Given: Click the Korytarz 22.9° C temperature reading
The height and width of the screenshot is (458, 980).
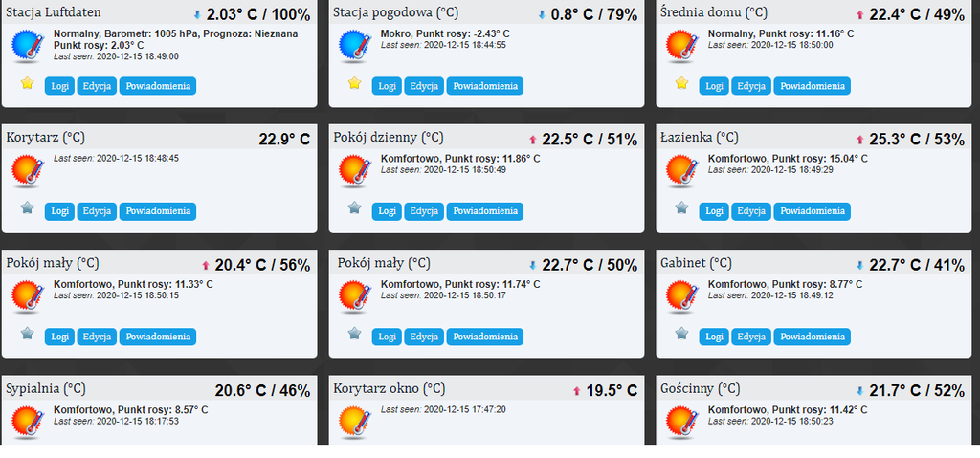Looking at the screenshot, I should pos(284,140).
